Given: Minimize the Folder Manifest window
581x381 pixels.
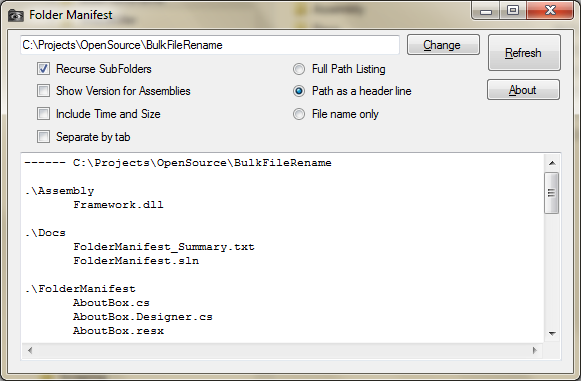Looking at the screenshot, I should tap(486, 11).
